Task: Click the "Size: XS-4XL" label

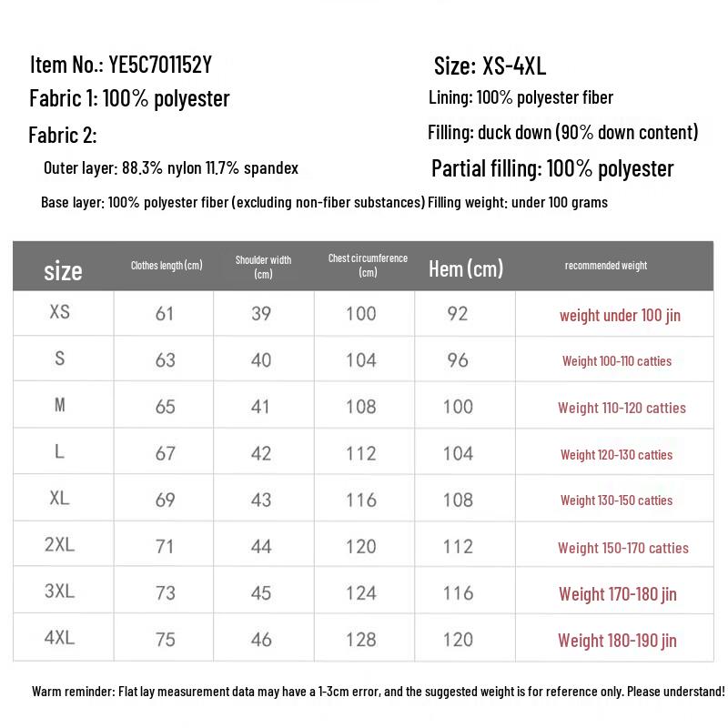Action: coord(490,66)
